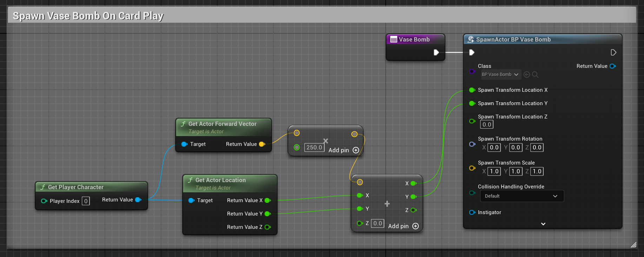Edit the add node Z 0.0 value field
The height and width of the screenshot is (257, 644).
(x=378, y=223)
